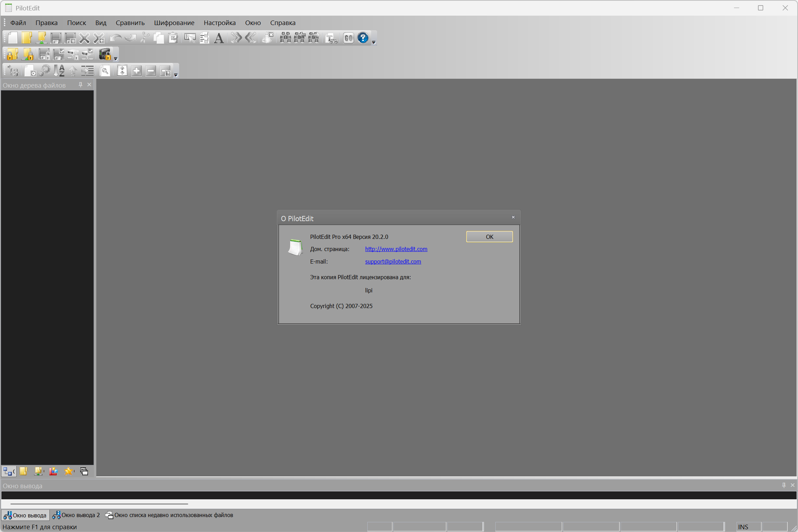This screenshot has width=798, height=532.
Task: Click the indent double chevron right icon
Action: pos(236,38)
